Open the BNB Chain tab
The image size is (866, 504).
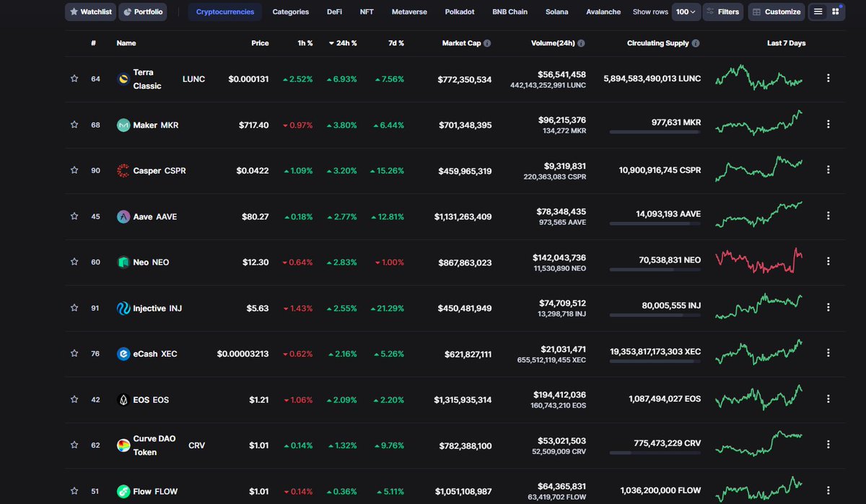pyautogui.click(x=509, y=12)
